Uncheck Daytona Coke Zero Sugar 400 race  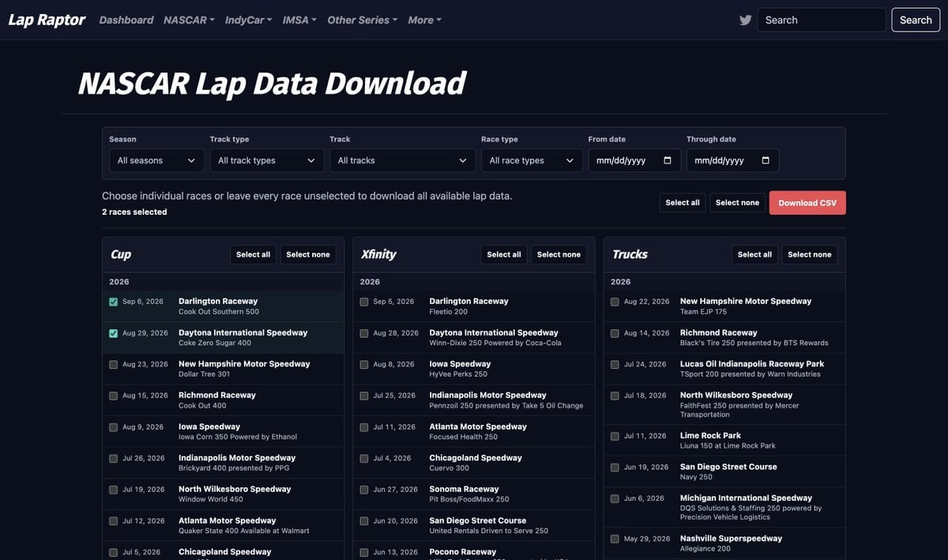tap(114, 333)
